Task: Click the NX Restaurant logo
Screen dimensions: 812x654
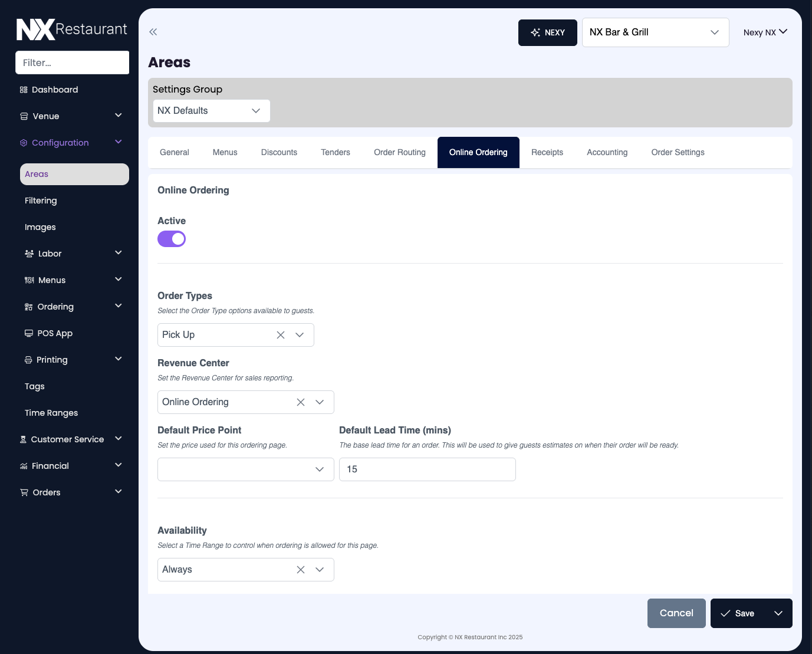Action: pyautogui.click(x=71, y=28)
